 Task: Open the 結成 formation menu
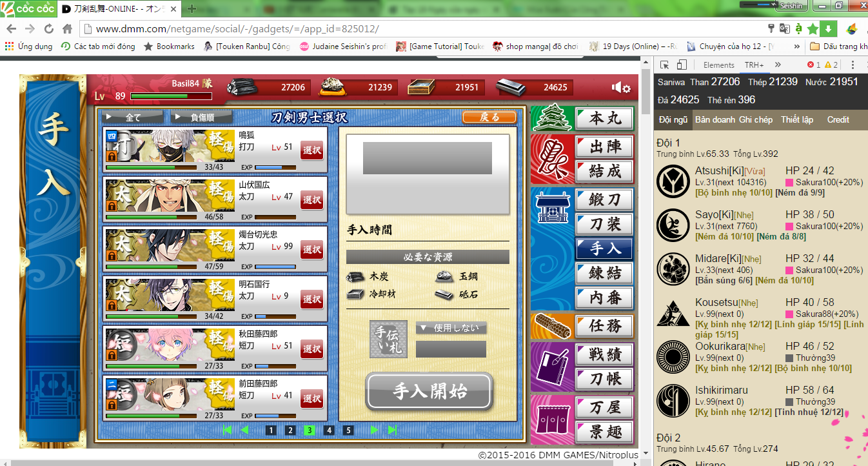tap(604, 172)
